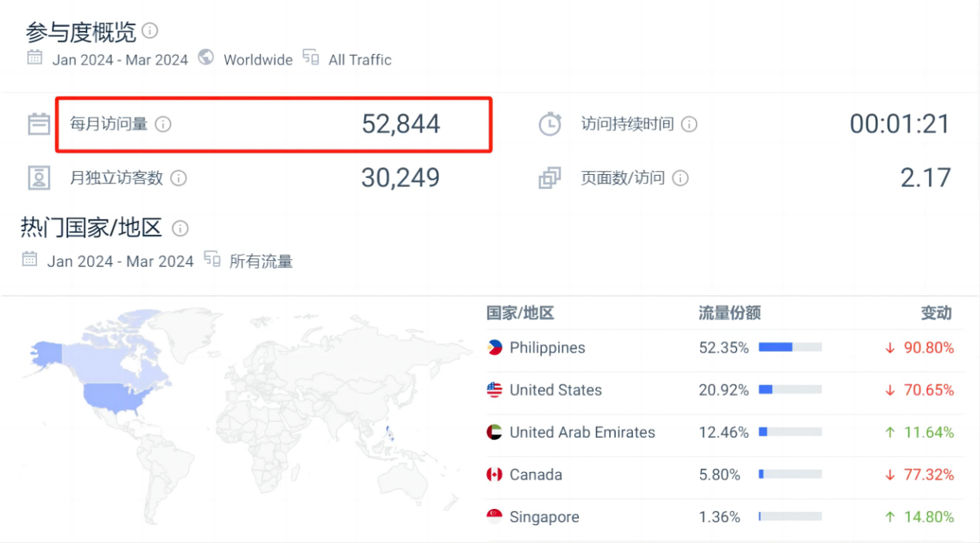Click info icon next to 访问持续时间
This screenshot has height=543, width=980.
click(x=689, y=124)
